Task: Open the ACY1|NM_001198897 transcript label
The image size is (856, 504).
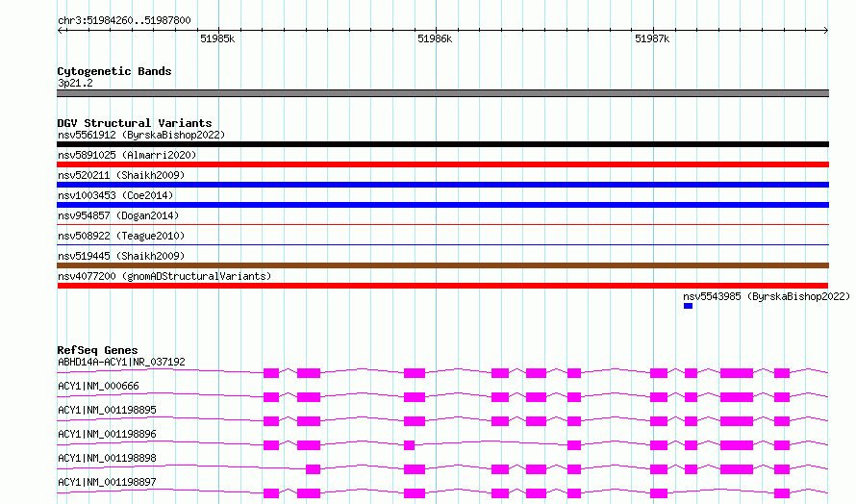Action: 107,482
